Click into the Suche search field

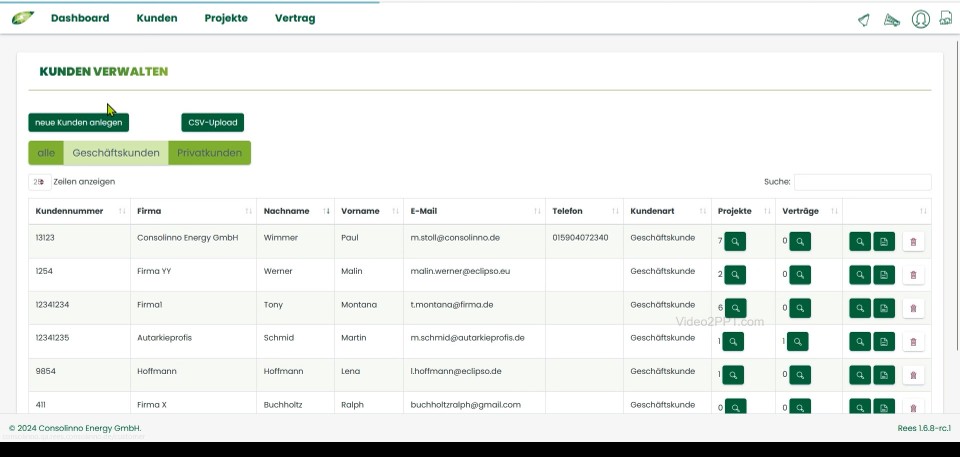tap(862, 182)
